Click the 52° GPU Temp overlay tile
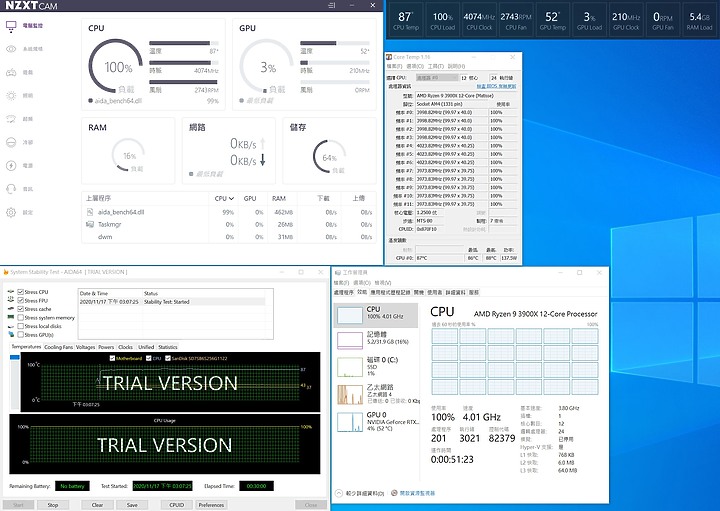The height and width of the screenshot is (511, 720). pyautogui.click(x=553, y=21)
